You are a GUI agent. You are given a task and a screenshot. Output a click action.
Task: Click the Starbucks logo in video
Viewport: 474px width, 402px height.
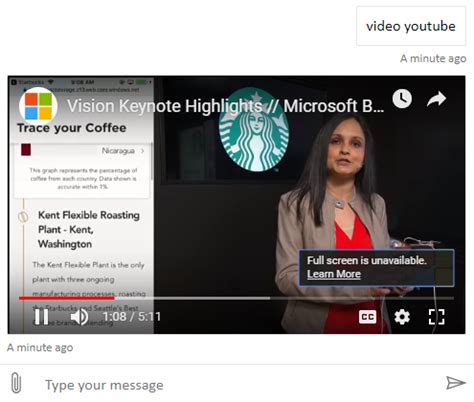(x=254, y=130)
